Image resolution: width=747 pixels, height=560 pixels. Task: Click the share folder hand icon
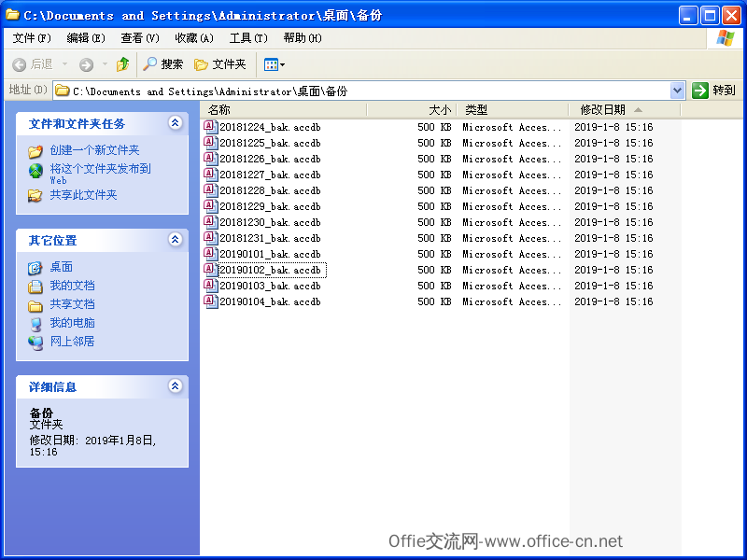pyautogui.click(x=35, y=196)
